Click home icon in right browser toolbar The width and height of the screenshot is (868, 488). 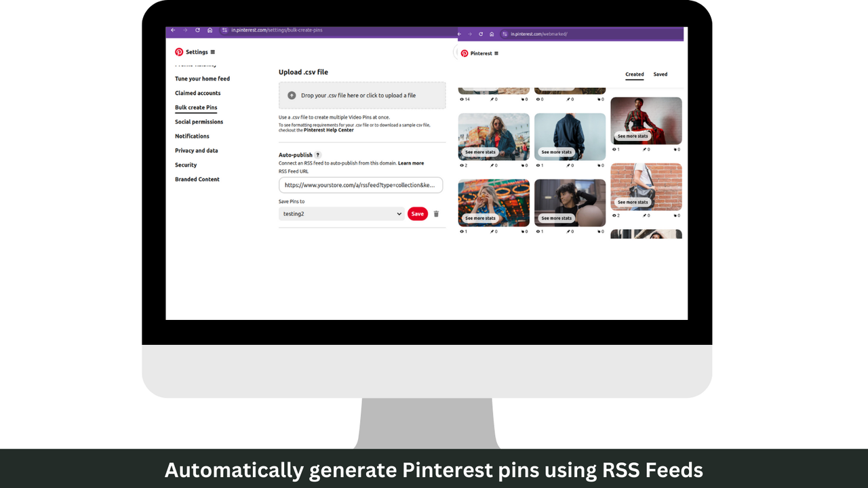point(493,34)
